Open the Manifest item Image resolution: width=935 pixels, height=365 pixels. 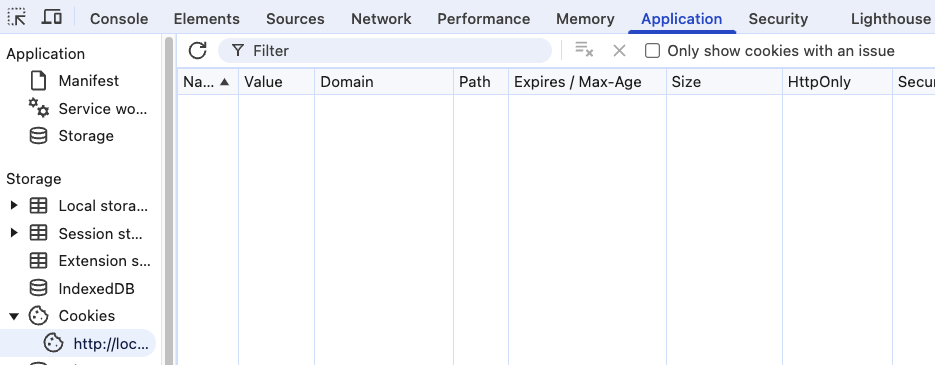pos(88,81)
